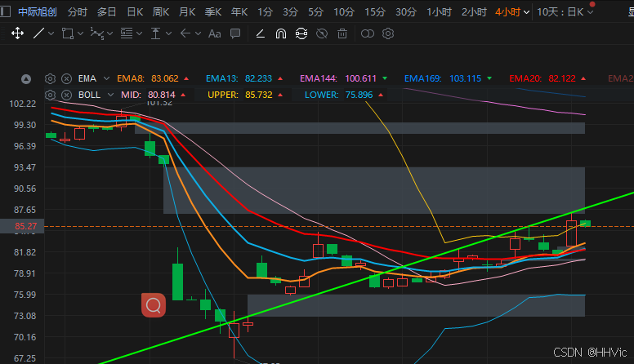Select the eraser tool in drawing toolbar
The image size is (634, 364).
point(261,33)
